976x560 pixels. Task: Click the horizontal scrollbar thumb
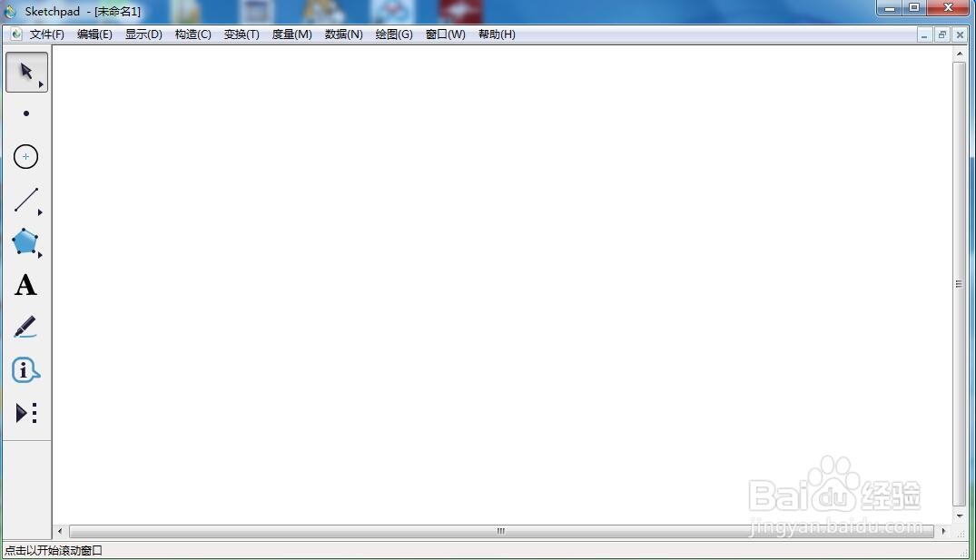(x=501, y=531)
